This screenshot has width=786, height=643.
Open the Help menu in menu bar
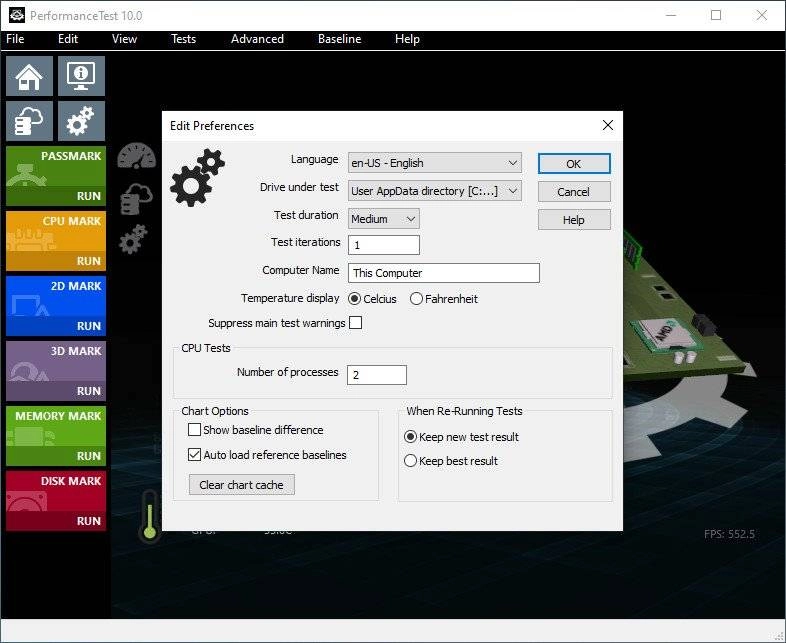tap(407, 39)
